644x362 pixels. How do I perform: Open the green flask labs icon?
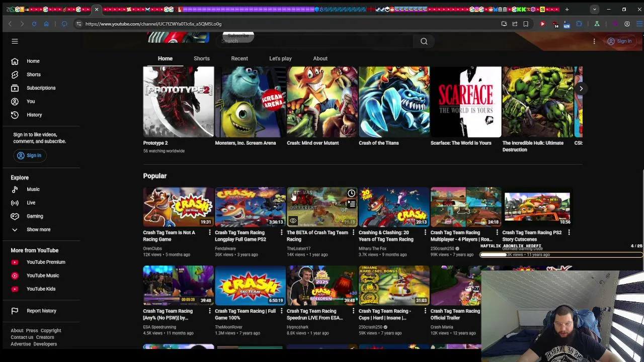[597, 24]
